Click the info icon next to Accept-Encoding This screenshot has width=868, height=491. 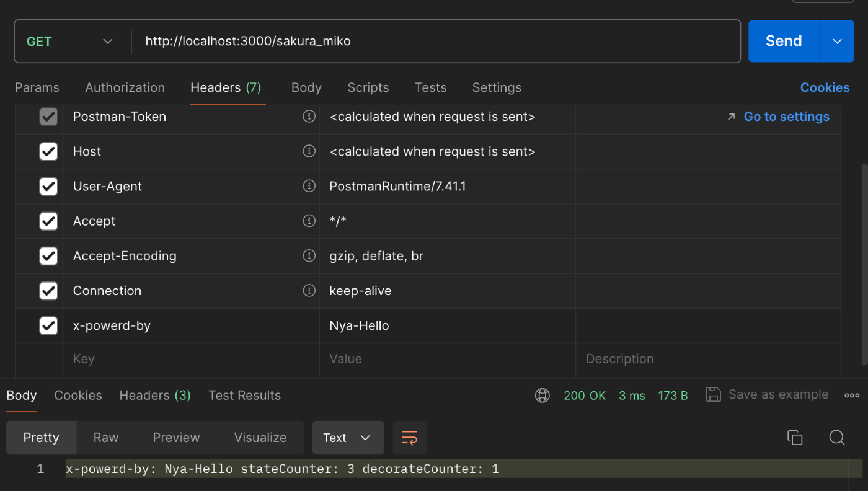309,255
